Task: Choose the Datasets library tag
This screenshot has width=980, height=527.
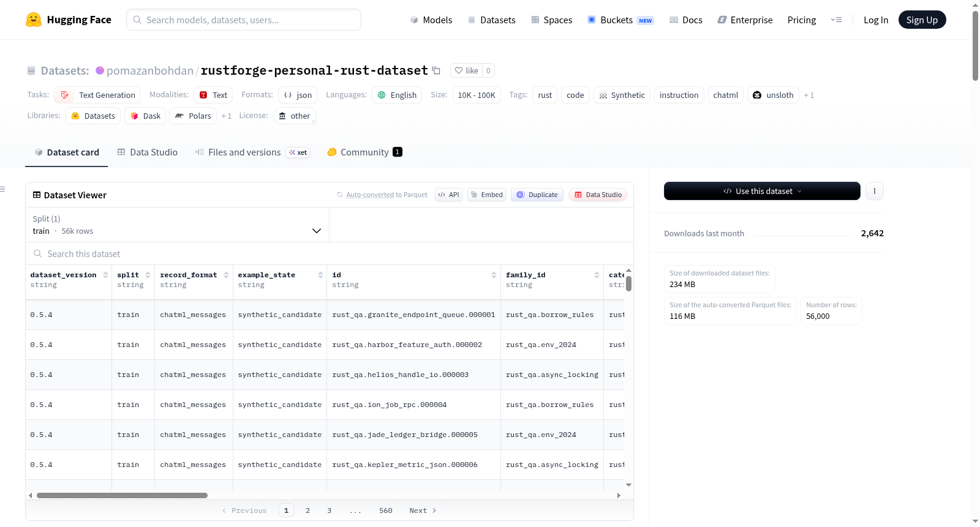Action: [x=93, y=116]
